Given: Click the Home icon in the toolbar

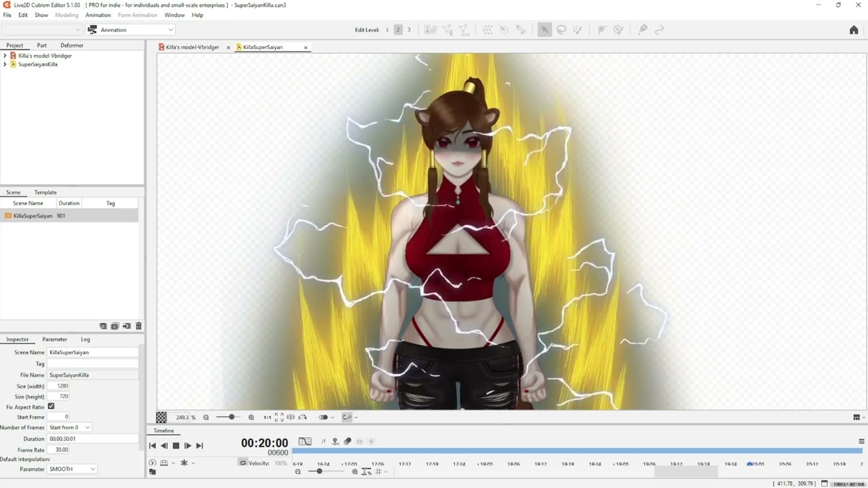Looking at the screenshot, I should click(x=854, y=30).
